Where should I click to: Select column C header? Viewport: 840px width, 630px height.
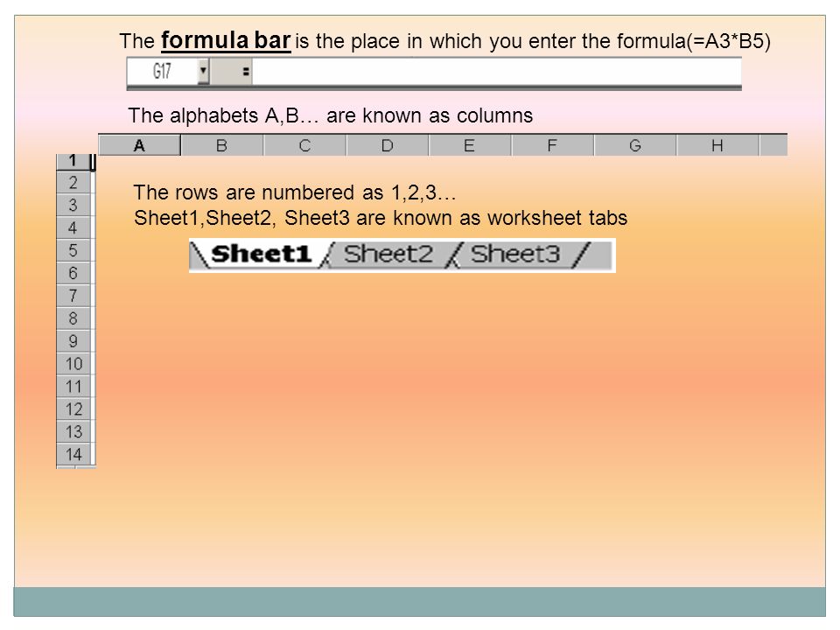tap(304, 145)
